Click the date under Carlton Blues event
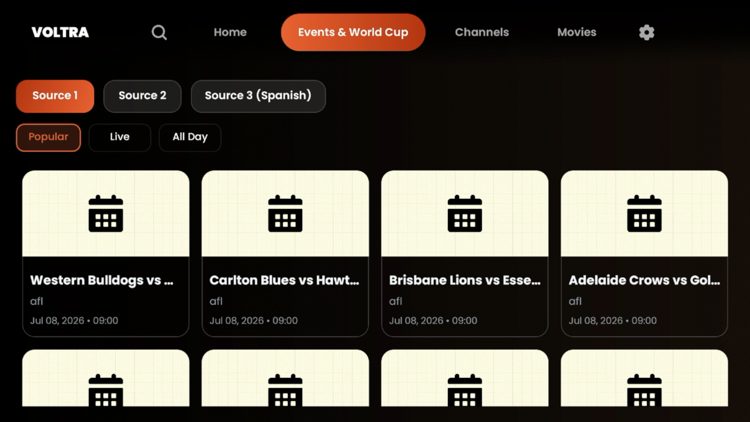This screenshot has height=422, width=750. [254, 321]
